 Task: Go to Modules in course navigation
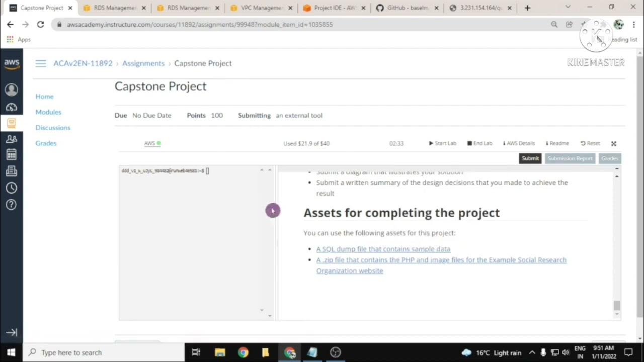48,112
